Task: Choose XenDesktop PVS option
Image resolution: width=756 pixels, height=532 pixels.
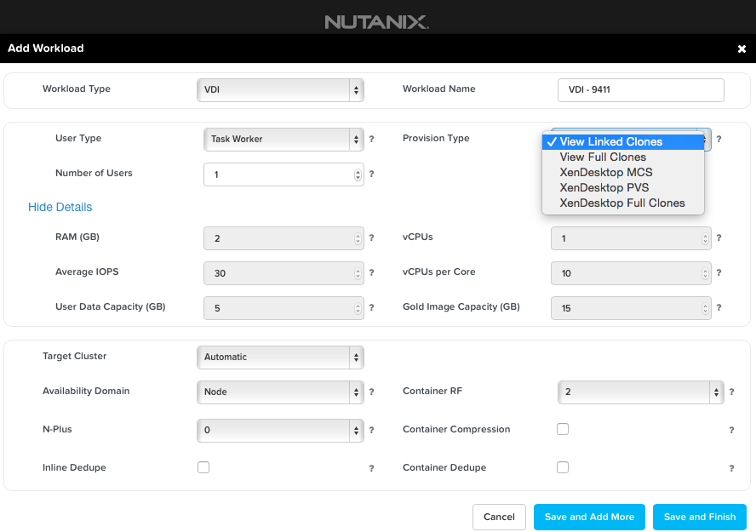Action: [623, 188]
